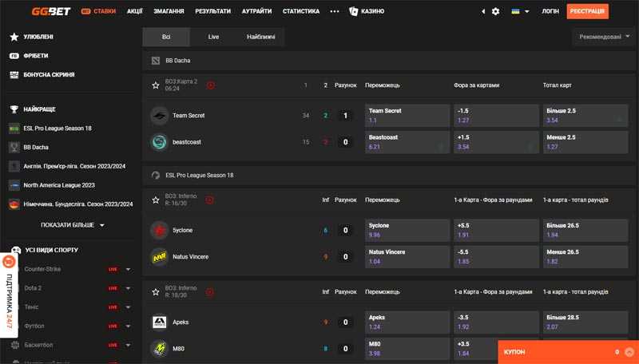Click the Syclone team logo
The image size is (639, 364).
coord(159,231)
